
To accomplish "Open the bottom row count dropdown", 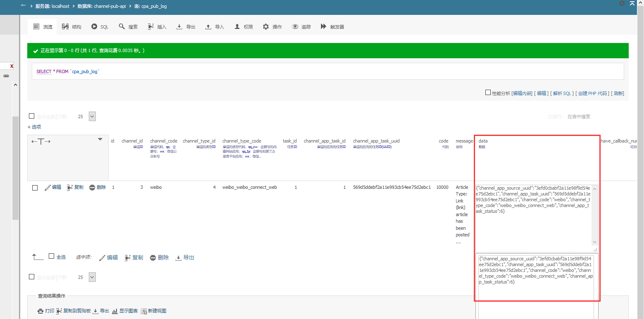I will [92, 277].
